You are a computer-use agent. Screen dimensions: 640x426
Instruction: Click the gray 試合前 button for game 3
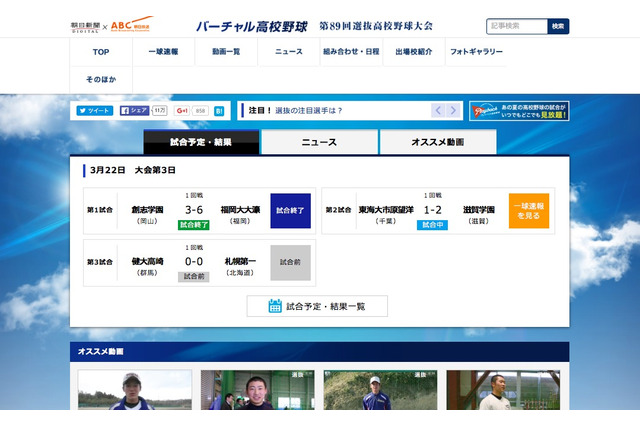point(290,262)
